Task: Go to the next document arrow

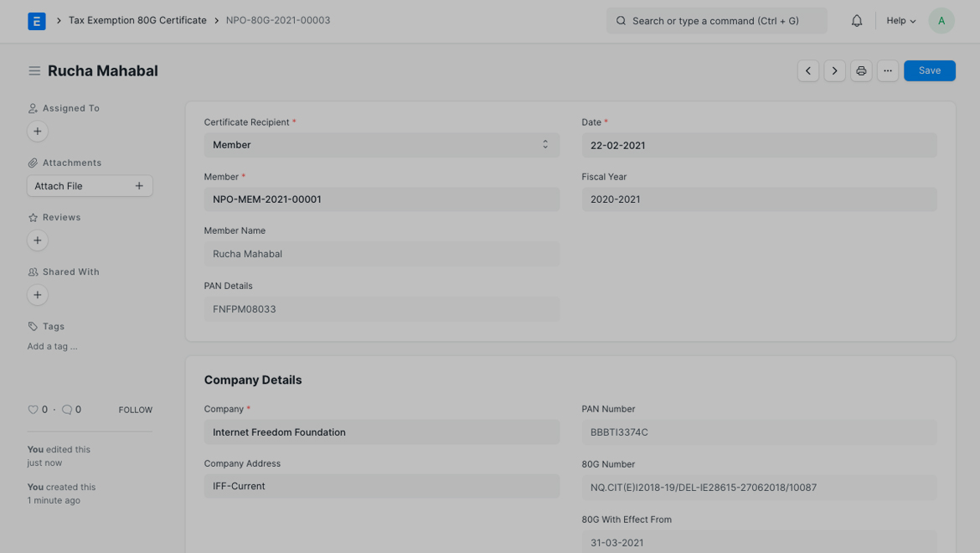Action: coord(834,71)
